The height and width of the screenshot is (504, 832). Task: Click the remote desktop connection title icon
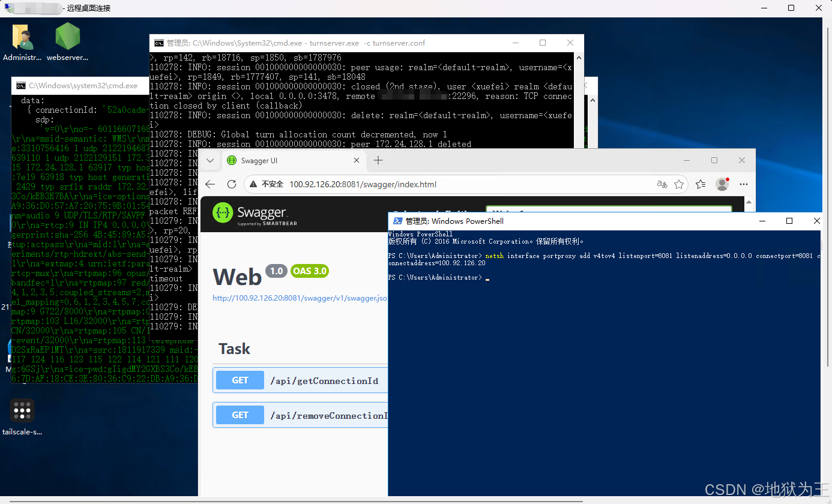click(9, 8)
